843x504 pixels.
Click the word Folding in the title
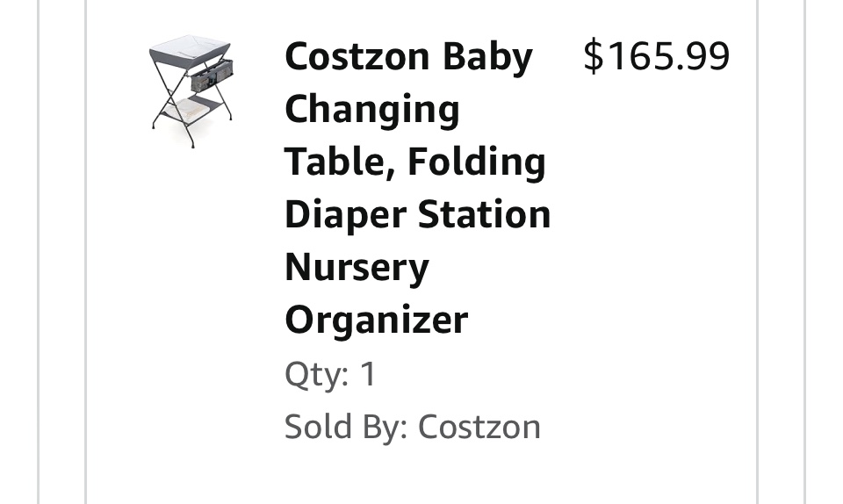tap(477, 162)
